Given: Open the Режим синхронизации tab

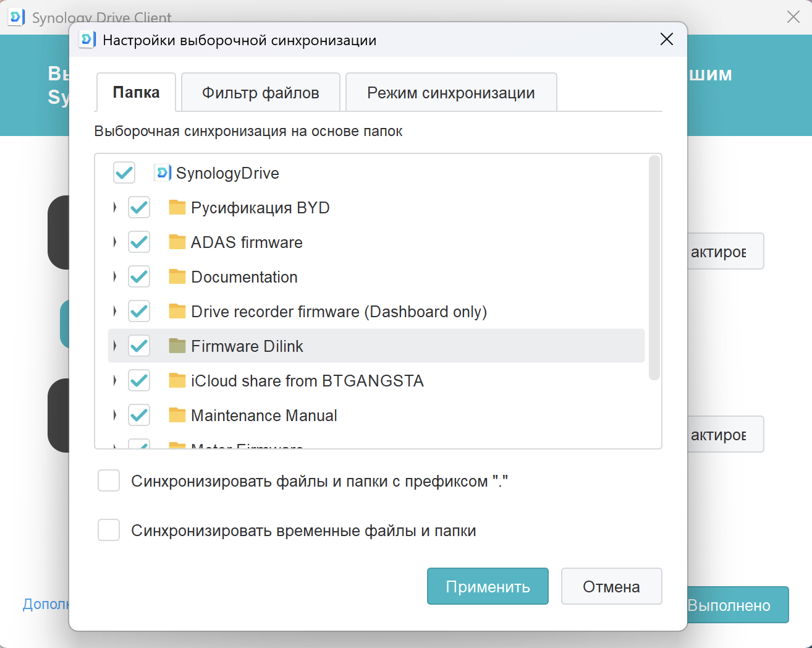Looking at the screenshot, I should click(x=450, y=93).
